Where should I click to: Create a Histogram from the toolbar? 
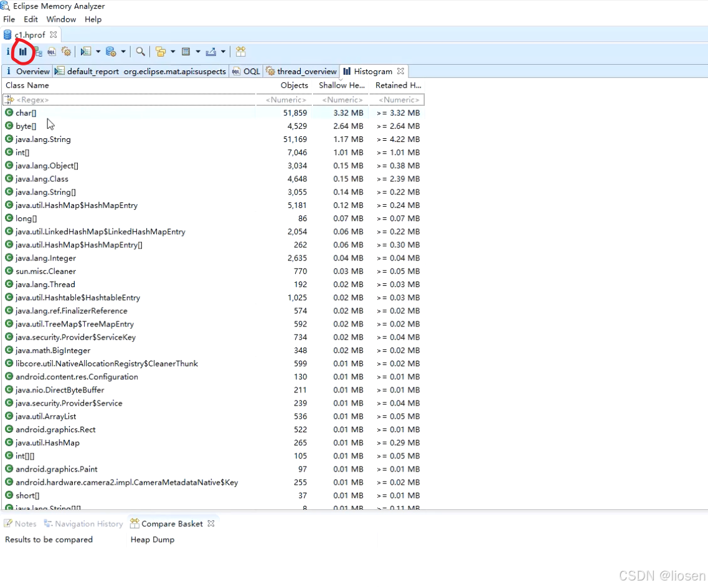click(x=22, y=52)
